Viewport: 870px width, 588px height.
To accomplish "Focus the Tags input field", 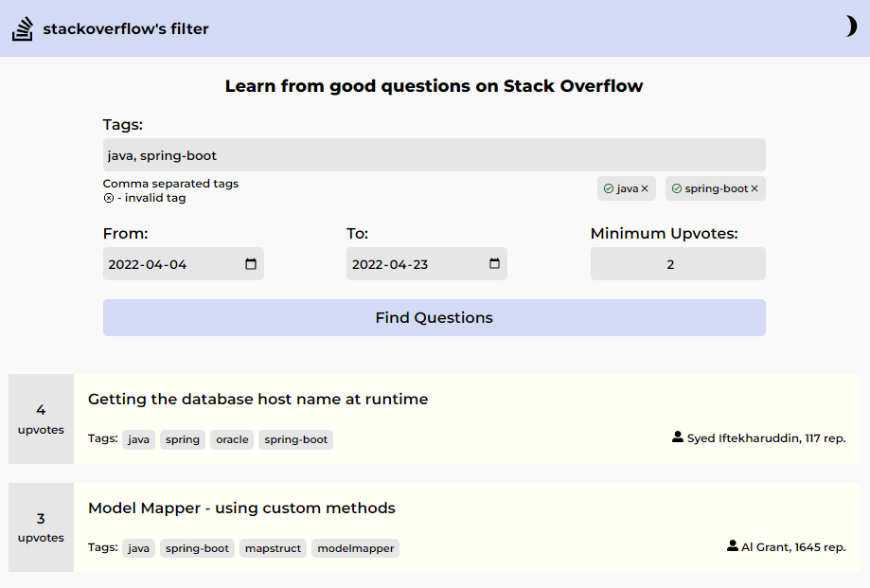I will point(434,154).
